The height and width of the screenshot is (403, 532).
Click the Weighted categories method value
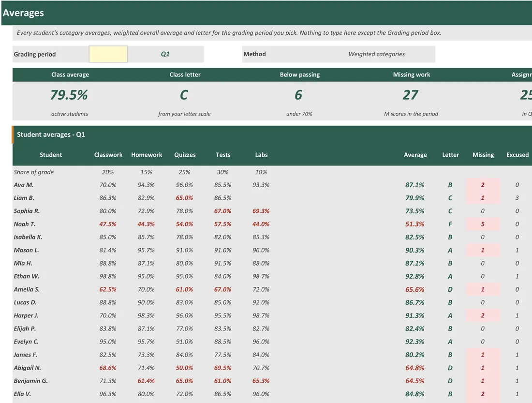pos(377,54)
